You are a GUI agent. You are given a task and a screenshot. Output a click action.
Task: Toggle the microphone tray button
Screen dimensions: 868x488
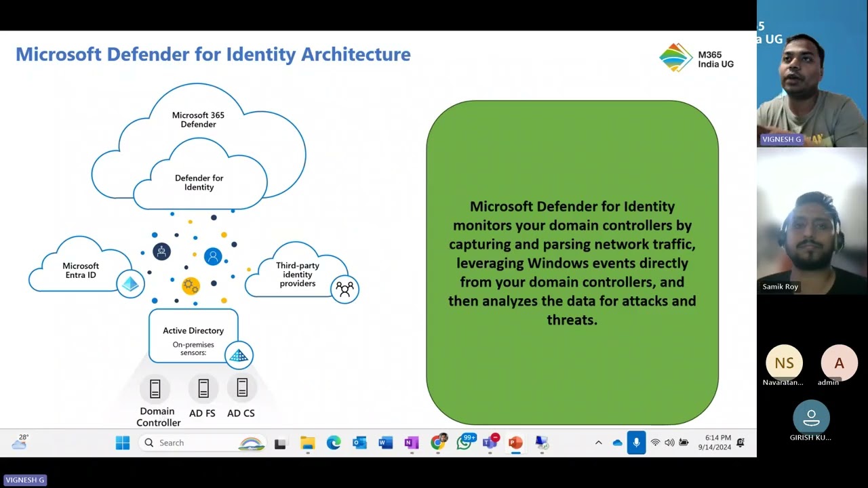pyautogui.click(x=636, y=443)
